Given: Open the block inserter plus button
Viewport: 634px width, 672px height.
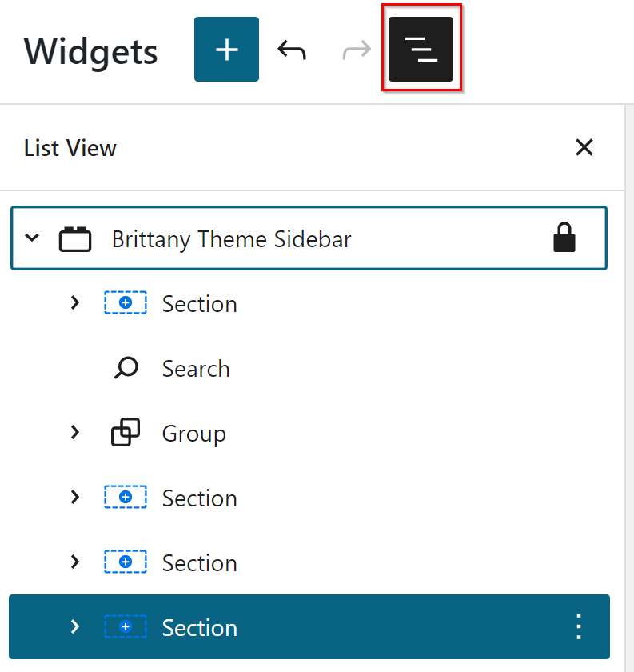Looking at the screenshot, I should pos(226,50).
